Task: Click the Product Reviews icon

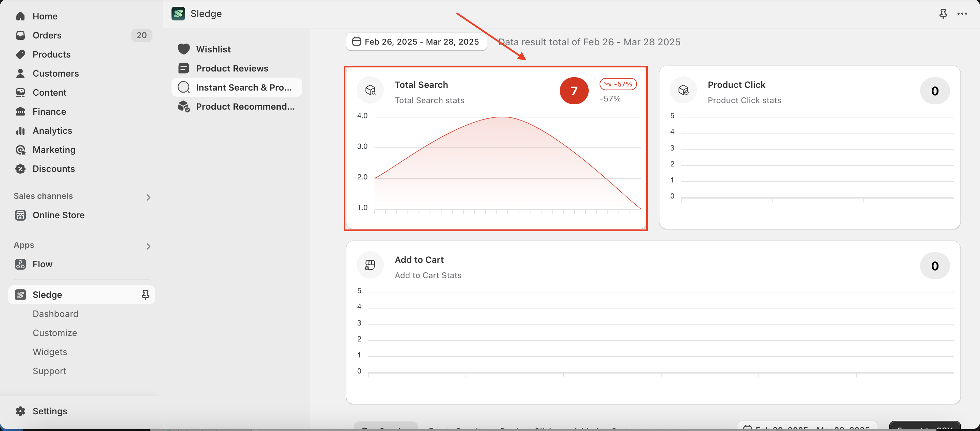Action: (184, 68)
